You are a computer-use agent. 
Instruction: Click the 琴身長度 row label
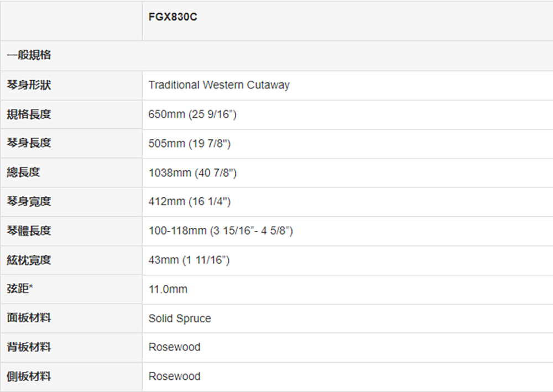[x=29, y=143]
